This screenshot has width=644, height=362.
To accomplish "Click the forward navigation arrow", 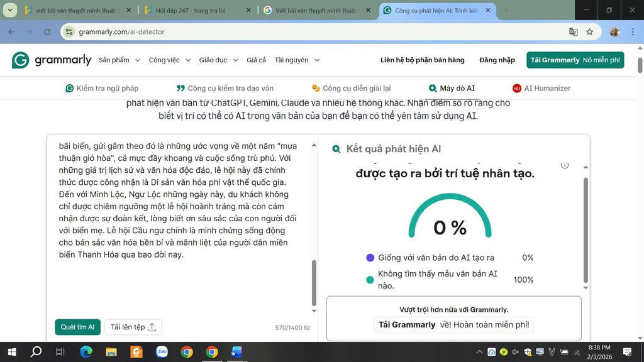I will [29, 31].
